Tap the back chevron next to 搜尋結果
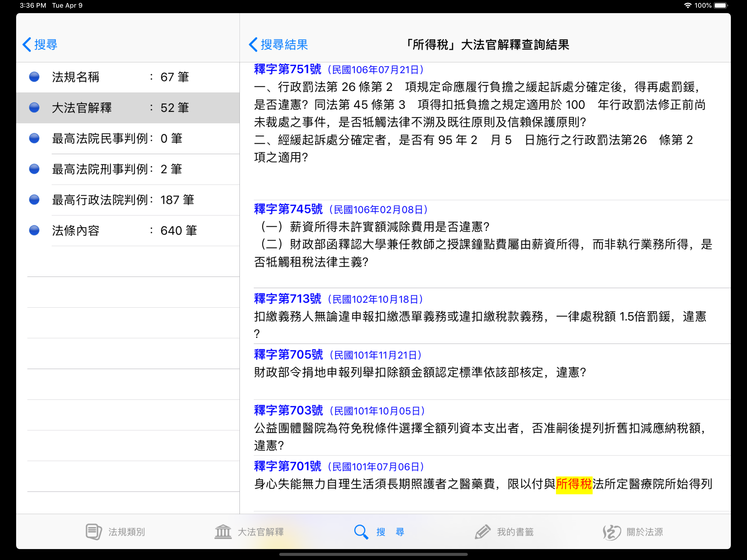The height and width of the screenshot is (560, 747). [x=253, y=45]
